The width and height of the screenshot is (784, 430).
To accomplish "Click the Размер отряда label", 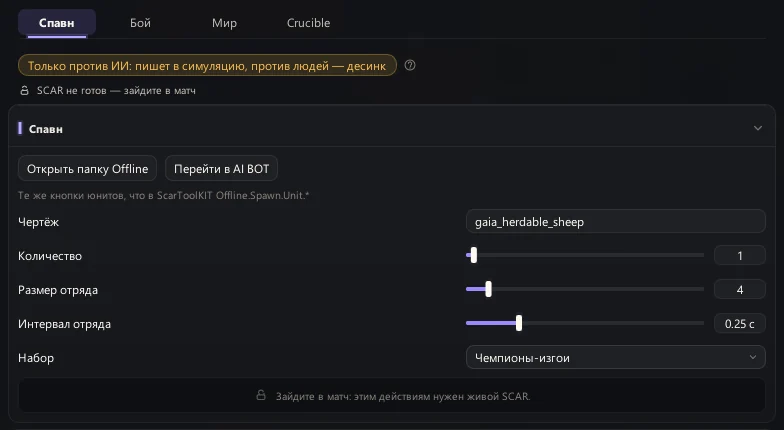I will click(x=58, y=290).
